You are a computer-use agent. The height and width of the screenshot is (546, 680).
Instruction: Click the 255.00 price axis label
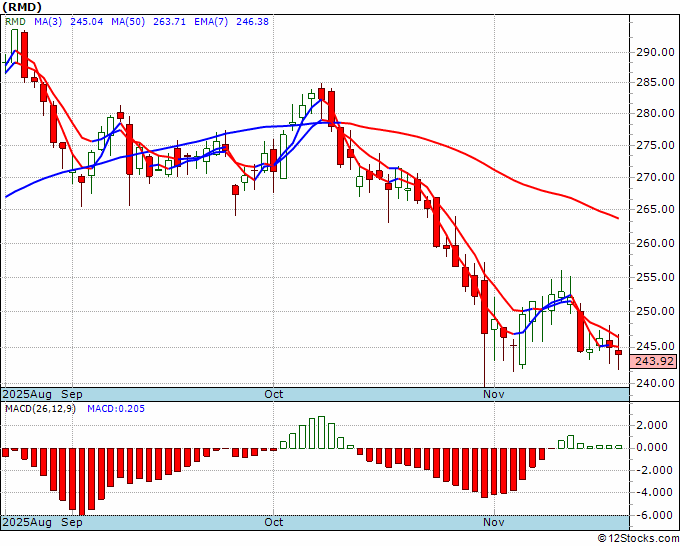[x=655, y=277]
